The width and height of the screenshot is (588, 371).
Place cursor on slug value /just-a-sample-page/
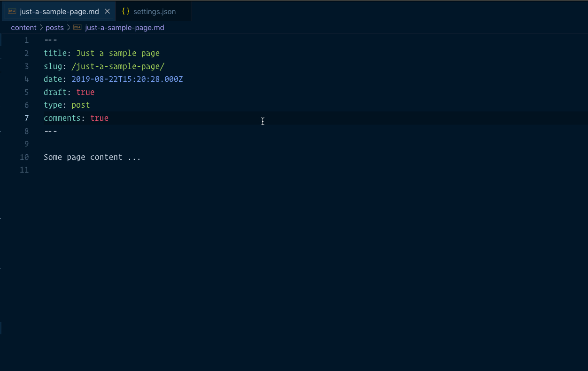118,66
